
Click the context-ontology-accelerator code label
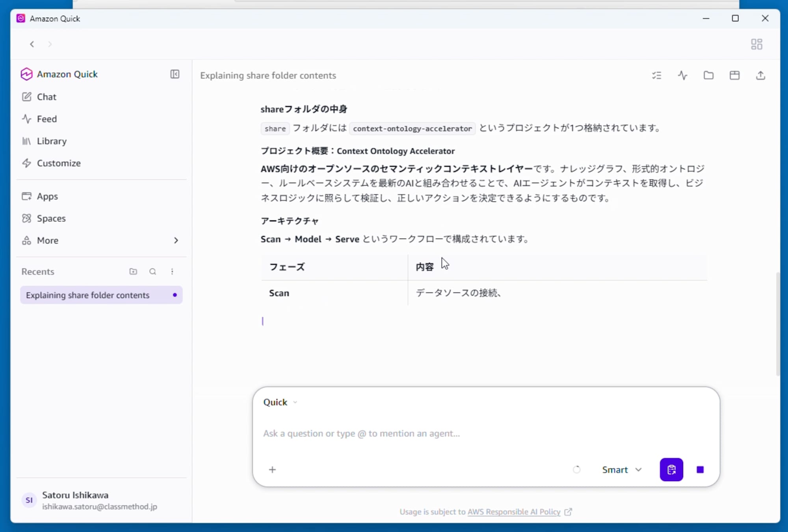[412, 128]
